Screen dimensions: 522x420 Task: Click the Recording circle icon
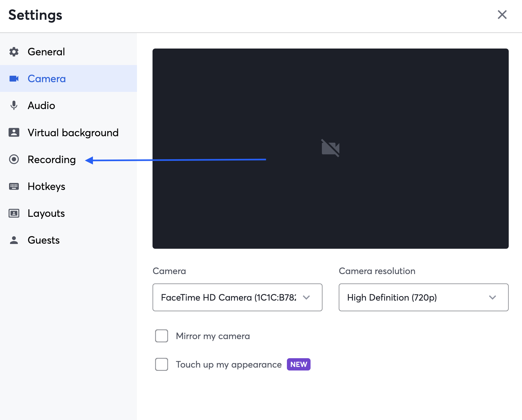tap(14, 159)
